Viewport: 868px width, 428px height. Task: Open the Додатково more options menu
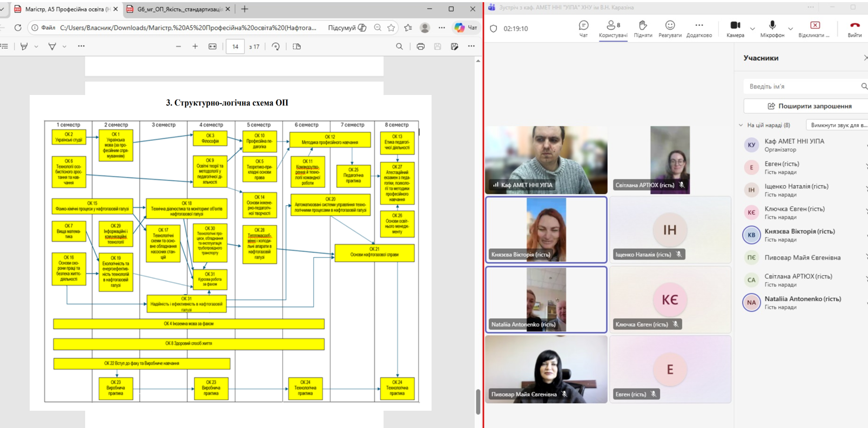tap(699, 29)
